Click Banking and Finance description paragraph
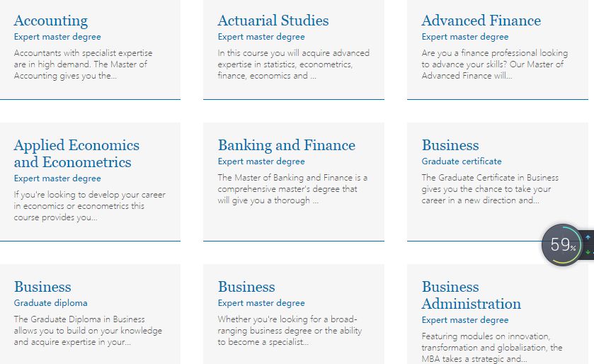This screenshot has width=594, height=364. (x=292, y=189)
